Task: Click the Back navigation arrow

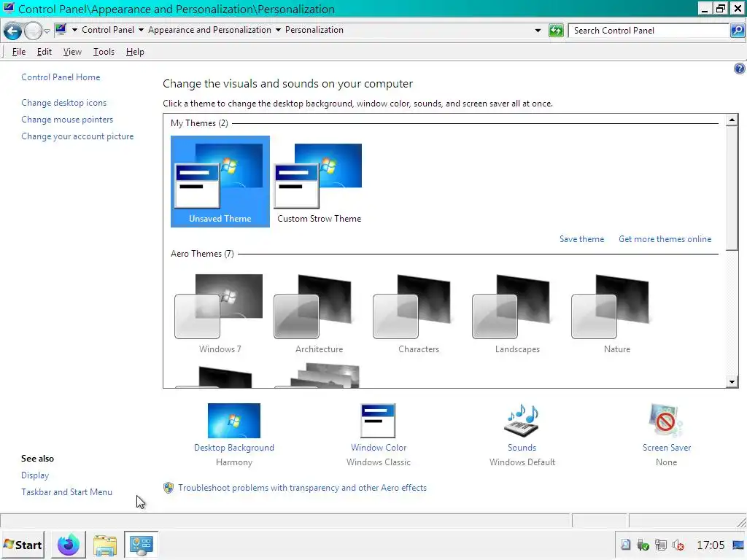Action: [x=13, y=31]
